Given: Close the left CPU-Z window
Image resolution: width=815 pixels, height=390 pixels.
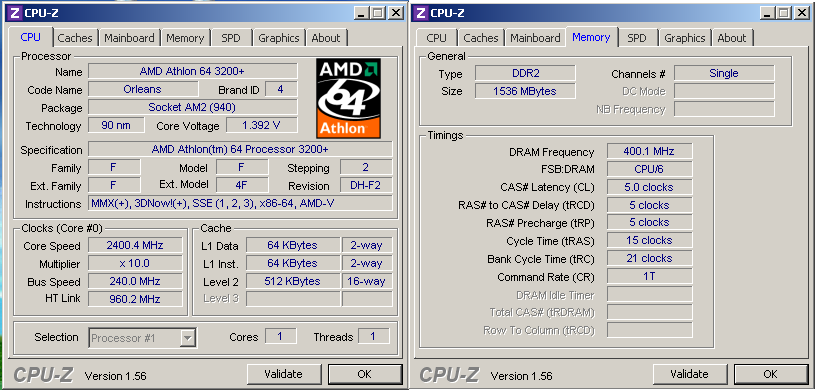Looking at the screenshot, I should coord(396,14).
